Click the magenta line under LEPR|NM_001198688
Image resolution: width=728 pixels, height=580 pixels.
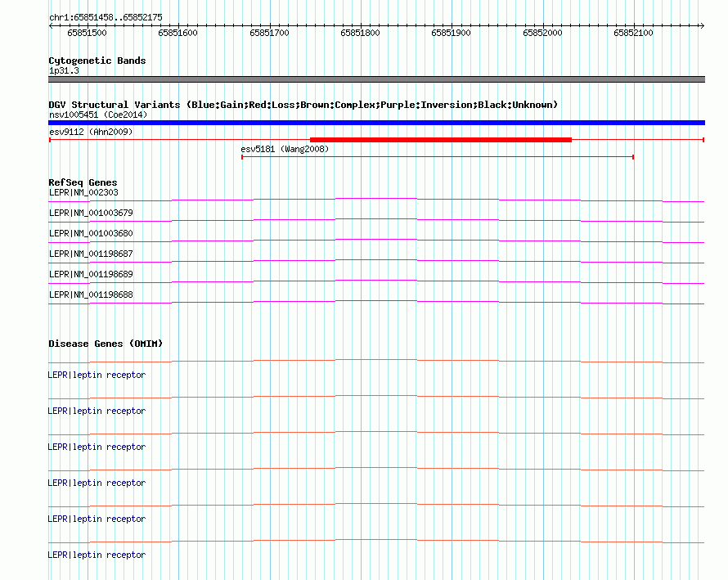[x=376, y=303]
